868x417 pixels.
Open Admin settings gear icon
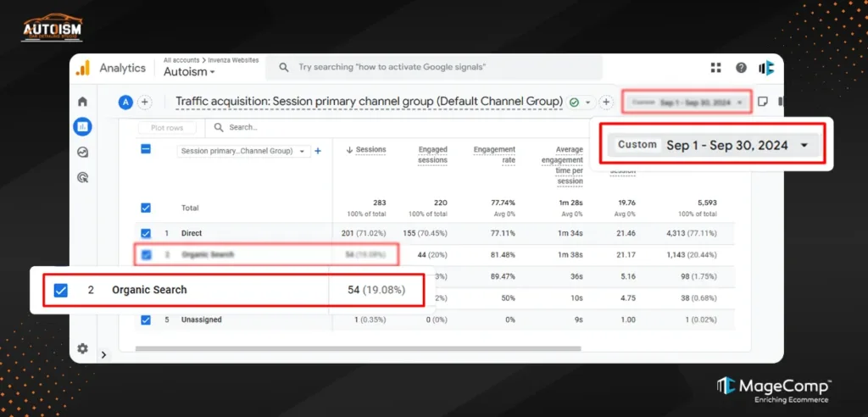[82, 348]
